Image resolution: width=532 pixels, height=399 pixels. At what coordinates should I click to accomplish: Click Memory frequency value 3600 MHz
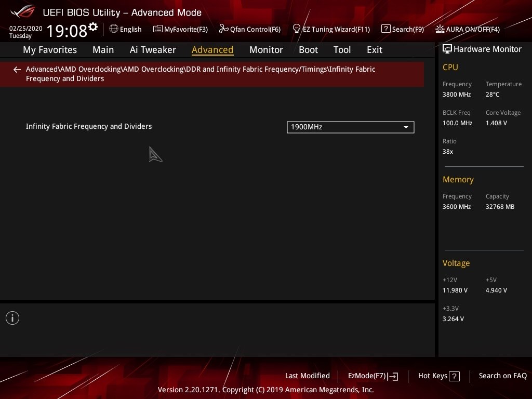(x=456, y=207)
